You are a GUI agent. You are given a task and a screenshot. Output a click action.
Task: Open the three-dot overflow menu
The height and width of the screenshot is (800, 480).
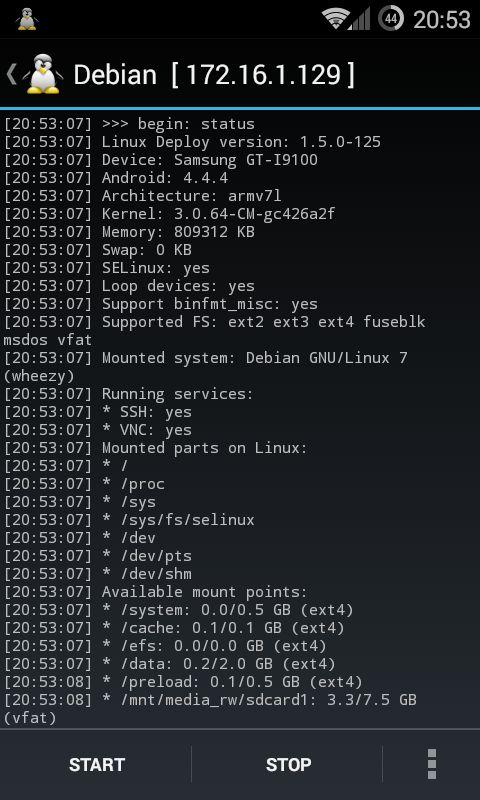click(432, 764)
